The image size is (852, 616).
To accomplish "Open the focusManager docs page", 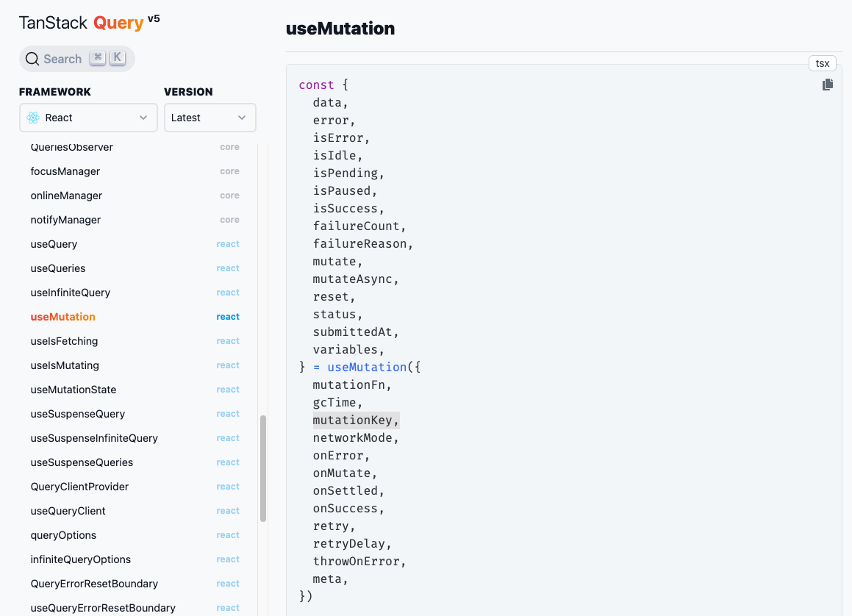I will point(65,171).
